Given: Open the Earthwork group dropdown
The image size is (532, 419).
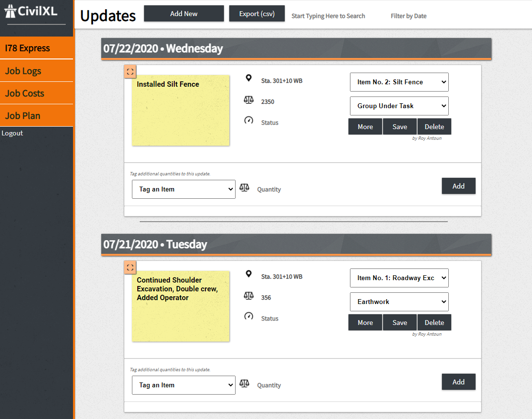Looking at the screenshot, I should pos(399,302).
